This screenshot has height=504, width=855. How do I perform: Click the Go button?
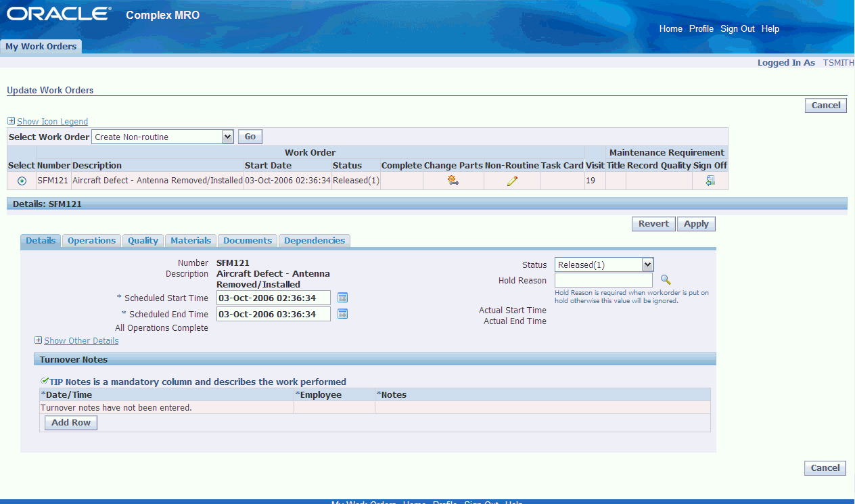(x=250, y=137)
